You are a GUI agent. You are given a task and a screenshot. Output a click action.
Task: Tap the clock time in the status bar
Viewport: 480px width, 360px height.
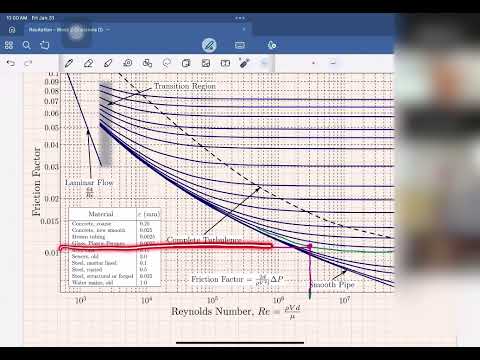(x=16, y=18)
